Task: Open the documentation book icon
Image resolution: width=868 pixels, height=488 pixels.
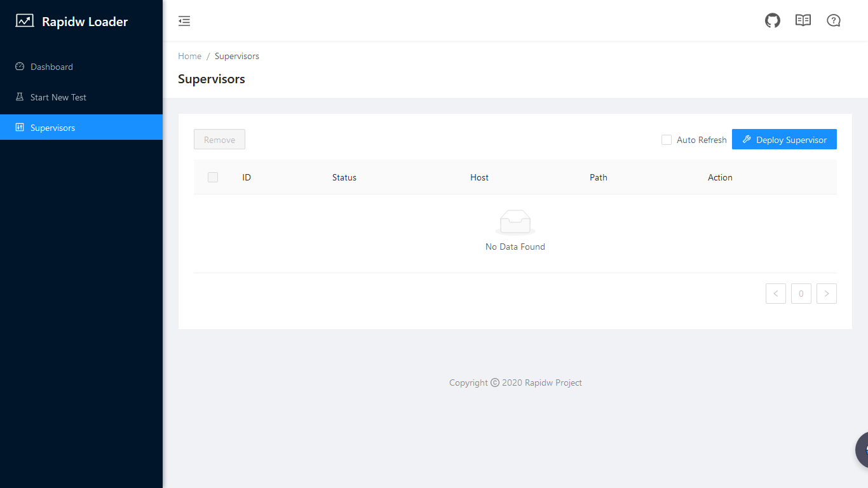Action: 803,20
